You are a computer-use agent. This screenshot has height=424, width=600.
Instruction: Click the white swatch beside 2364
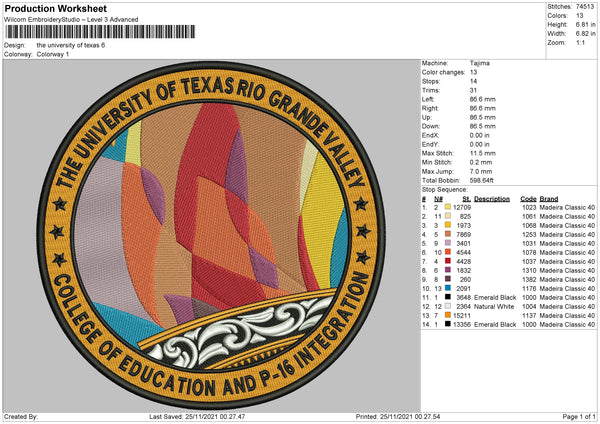point(448,306)
